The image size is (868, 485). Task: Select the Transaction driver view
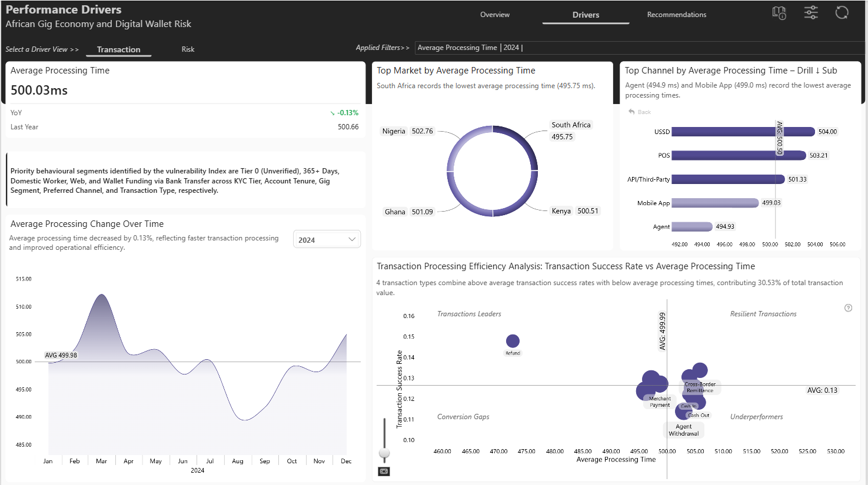(x=118, y=49)
